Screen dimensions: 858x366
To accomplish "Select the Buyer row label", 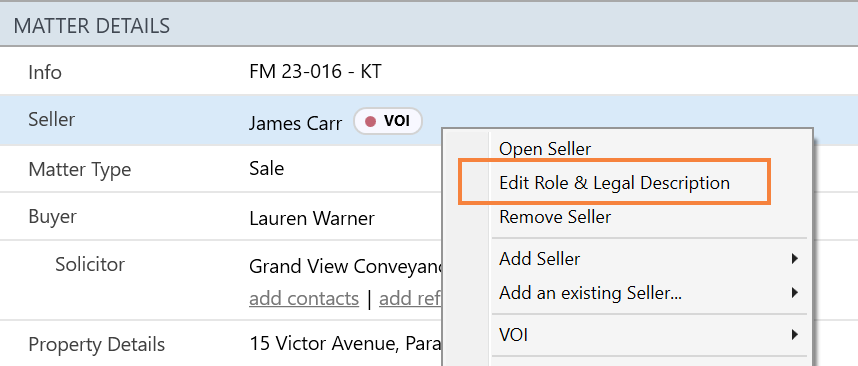I will click(53, 217).
